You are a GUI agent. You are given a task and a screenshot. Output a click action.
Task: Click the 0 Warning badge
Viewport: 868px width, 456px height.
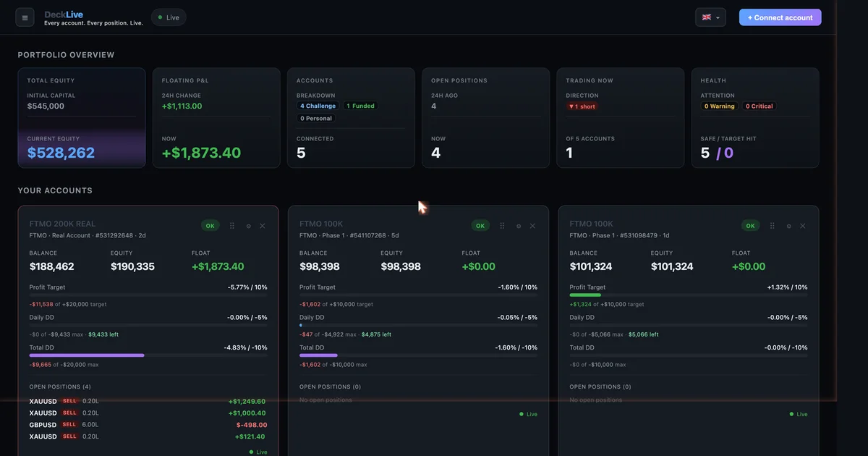(719, 106)
